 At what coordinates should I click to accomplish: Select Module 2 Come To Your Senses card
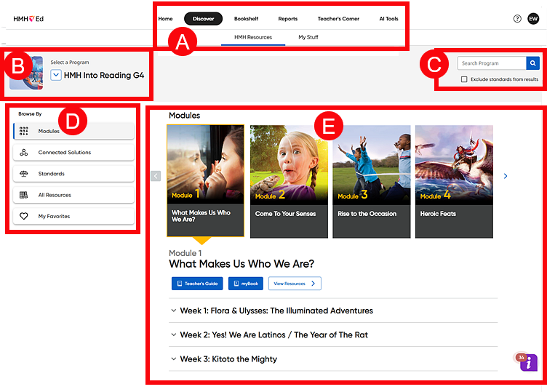click(290, 182)
